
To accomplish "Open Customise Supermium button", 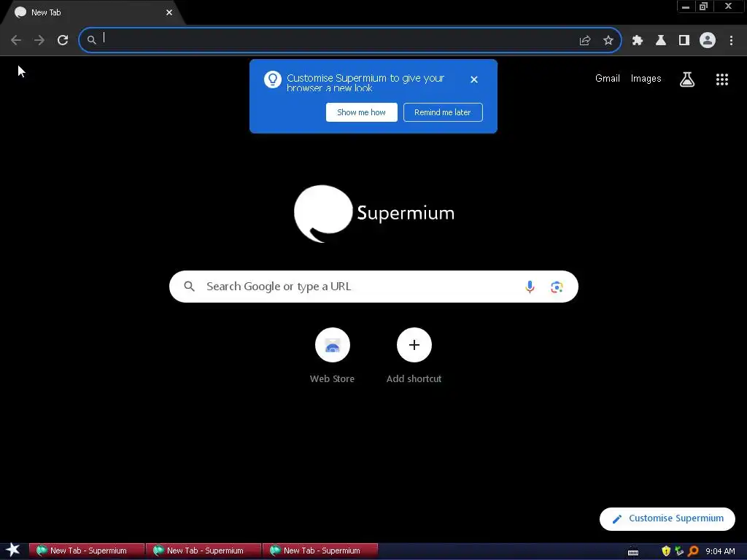I will point(667,518).
